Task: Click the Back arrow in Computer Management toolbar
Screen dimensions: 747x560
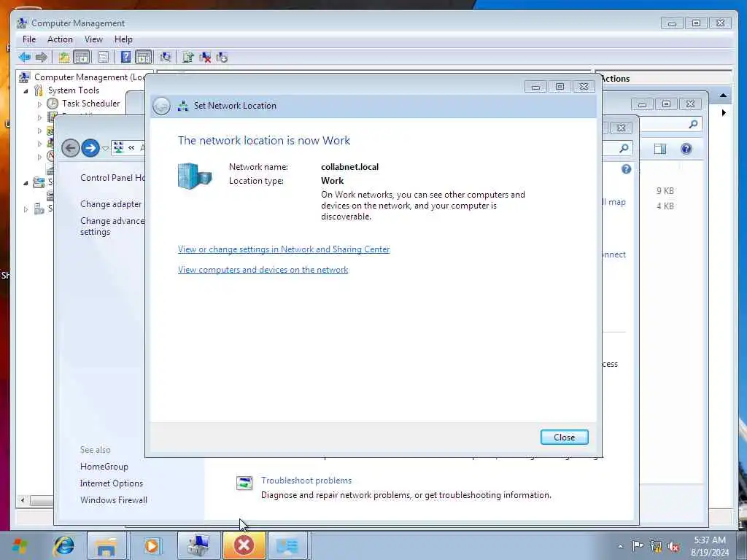Action: pos(24,58)
